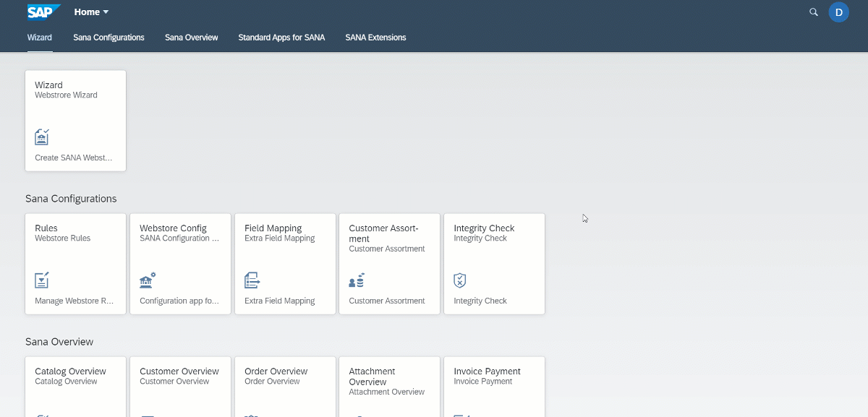Click the Customer Assortment tile icon
The height and width of the screenshot is (417, 868).
[357, 280]
